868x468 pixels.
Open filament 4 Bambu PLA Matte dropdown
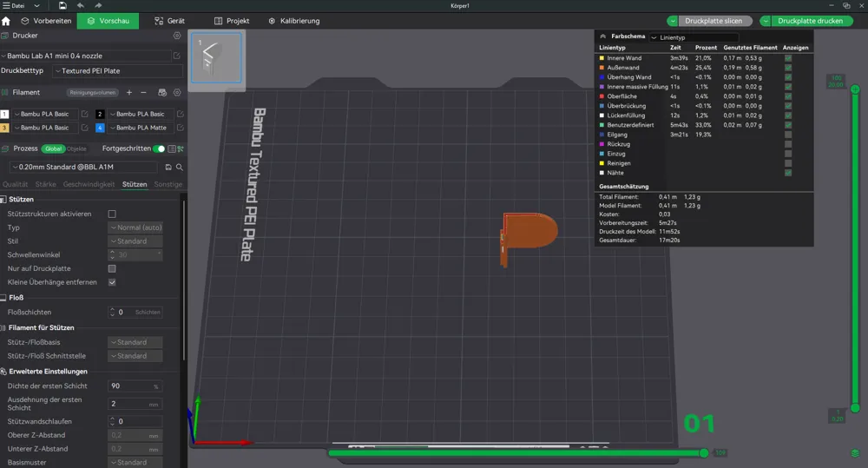(x=141, y=128)
